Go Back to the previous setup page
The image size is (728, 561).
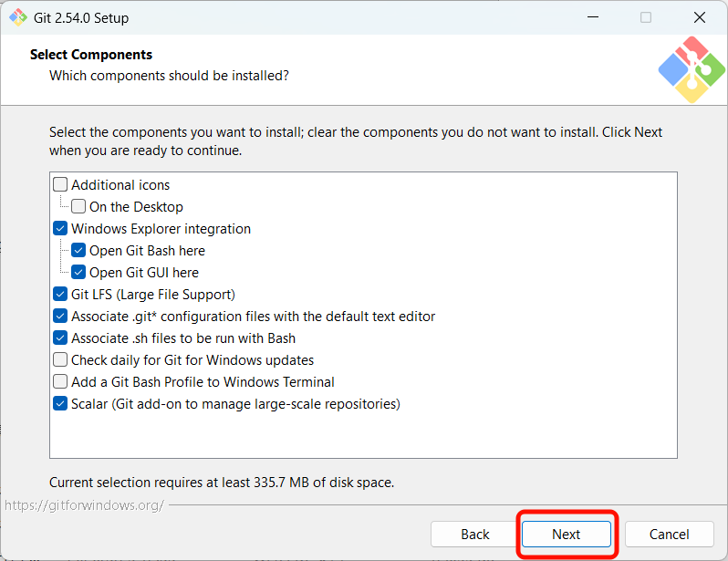tap(474, 534)
